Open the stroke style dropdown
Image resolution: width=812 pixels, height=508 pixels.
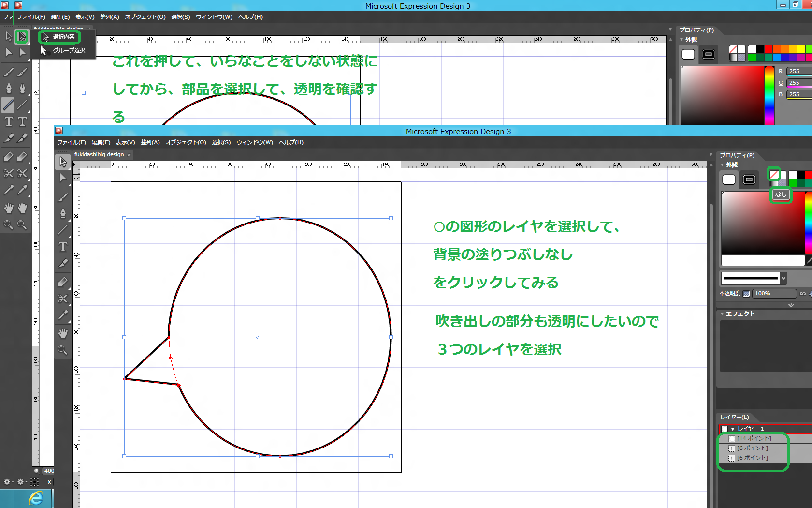pos(783,278)
